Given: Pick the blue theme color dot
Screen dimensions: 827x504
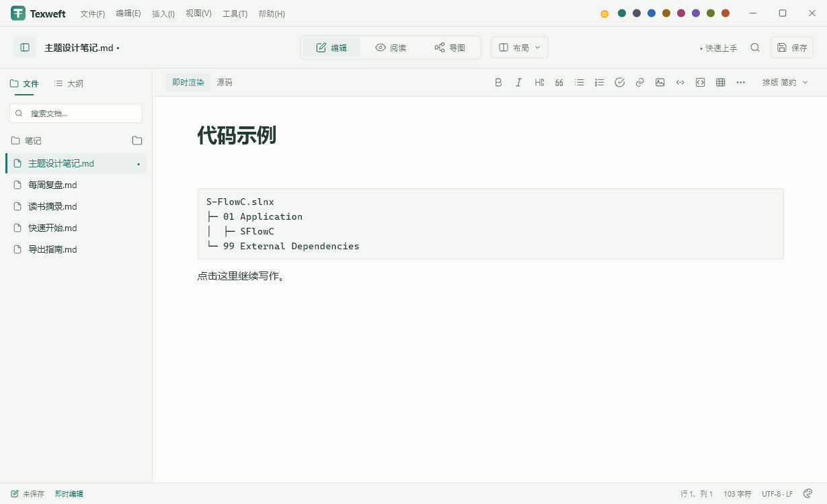Looking at the screenshot, I should point(652,13).
